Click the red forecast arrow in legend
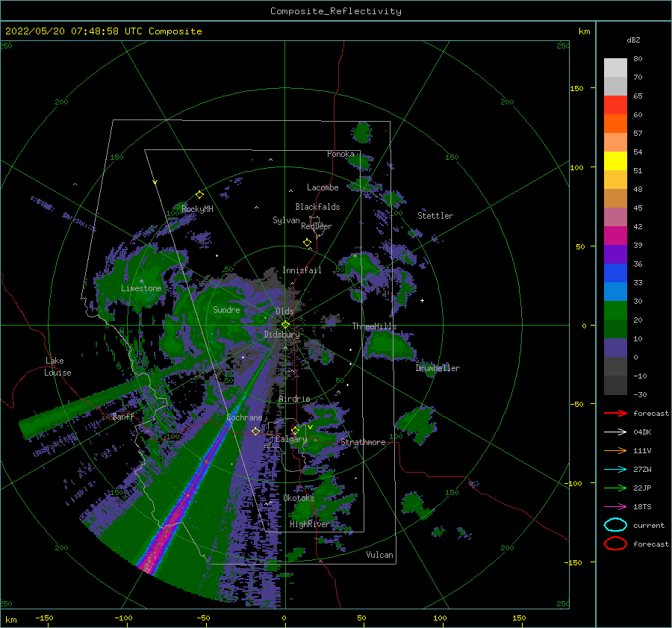Image resolution: width=672 pixels, height=628 pixels. [615, 413]
